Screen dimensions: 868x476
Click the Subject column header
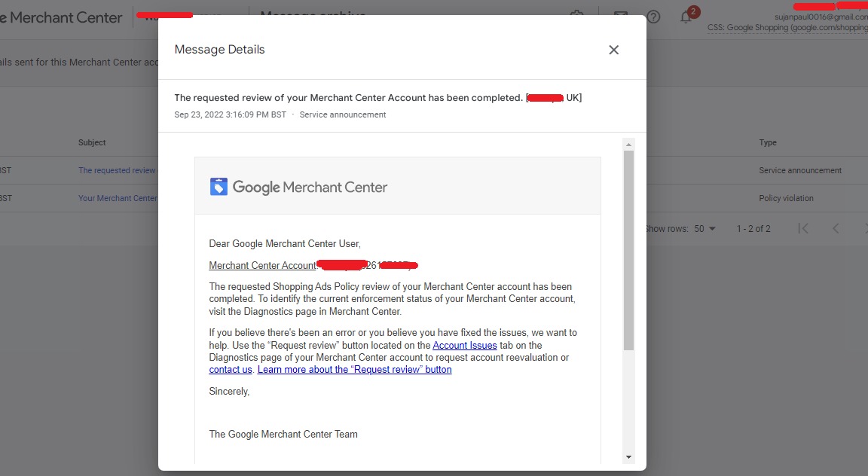pyautogui.click(x=92, y=142)
